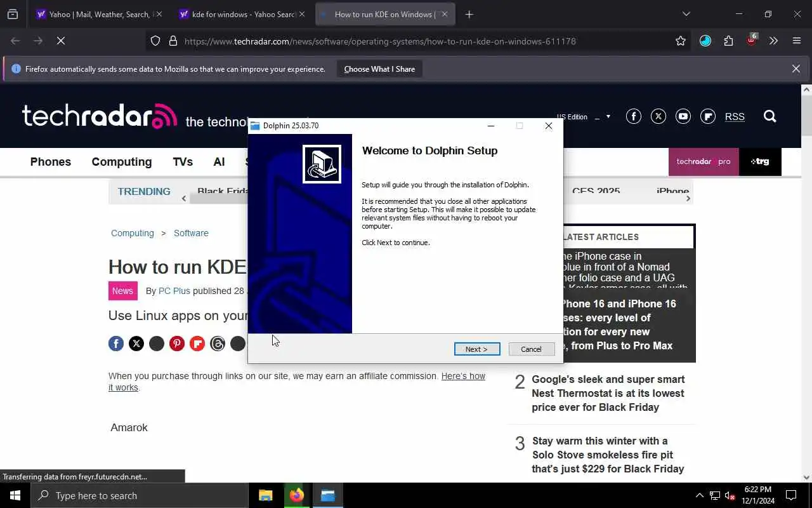Viewport: 812px width, 508px height.
Task: Share article on X icon
Action: (136, 344)
